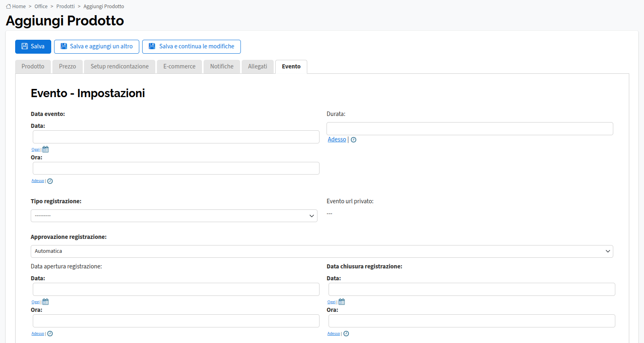Click the Home icon in breadcrumb
The height and width of the screenshot is (343, 644).
click(8, 7)
